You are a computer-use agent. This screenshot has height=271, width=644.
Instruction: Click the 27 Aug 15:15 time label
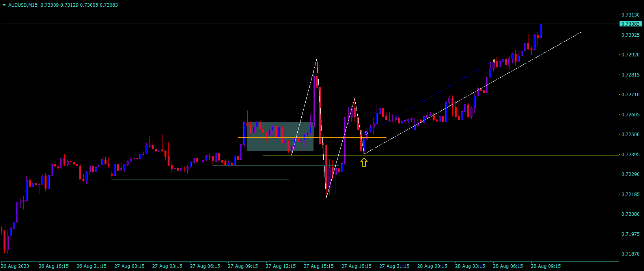click(319, 266)
